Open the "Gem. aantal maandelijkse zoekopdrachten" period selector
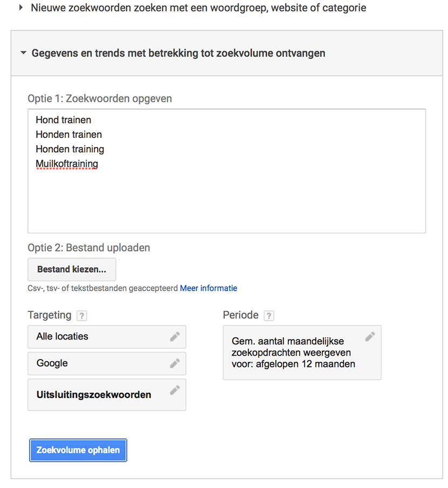The height and width of the screenshot is (488, 448). tap(293, 353)
